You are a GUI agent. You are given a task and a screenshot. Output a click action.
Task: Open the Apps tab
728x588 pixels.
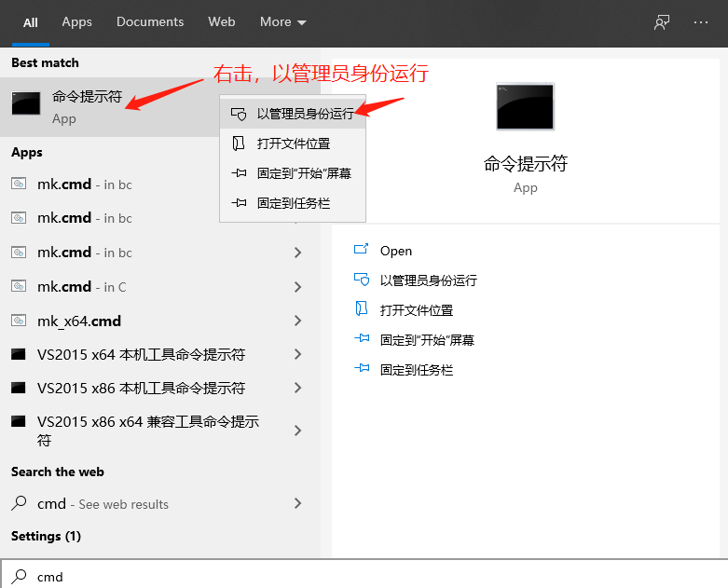click(77, 22)
